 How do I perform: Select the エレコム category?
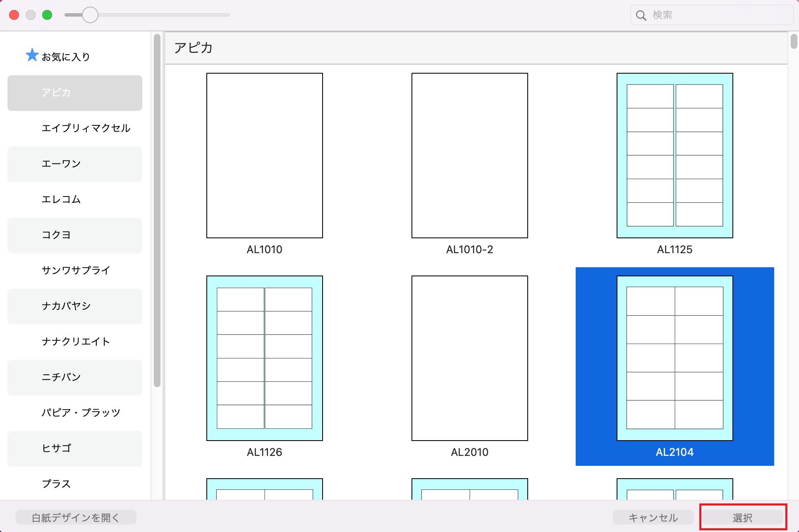click(75, 199)
